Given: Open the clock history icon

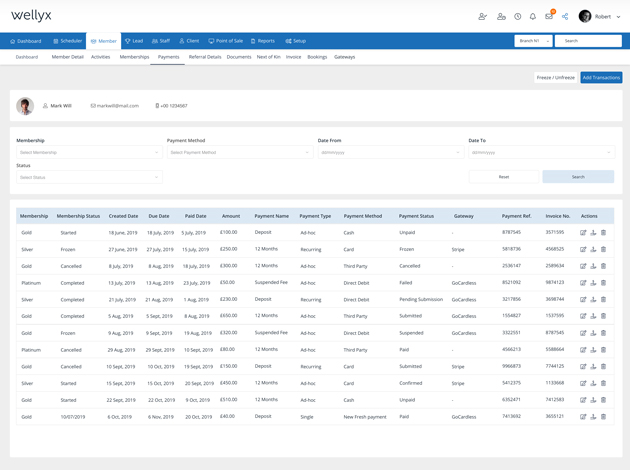Looking at the screenshot, I should 518,17.
